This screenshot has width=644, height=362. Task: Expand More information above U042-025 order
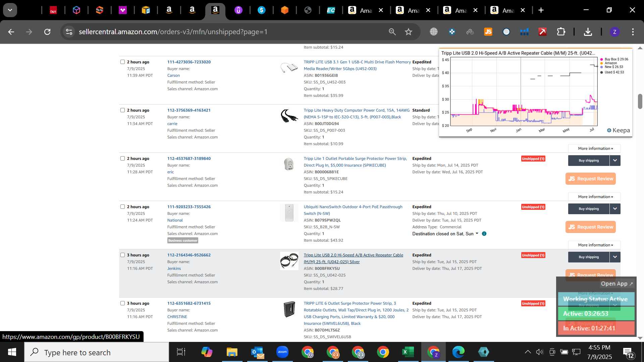594,245
